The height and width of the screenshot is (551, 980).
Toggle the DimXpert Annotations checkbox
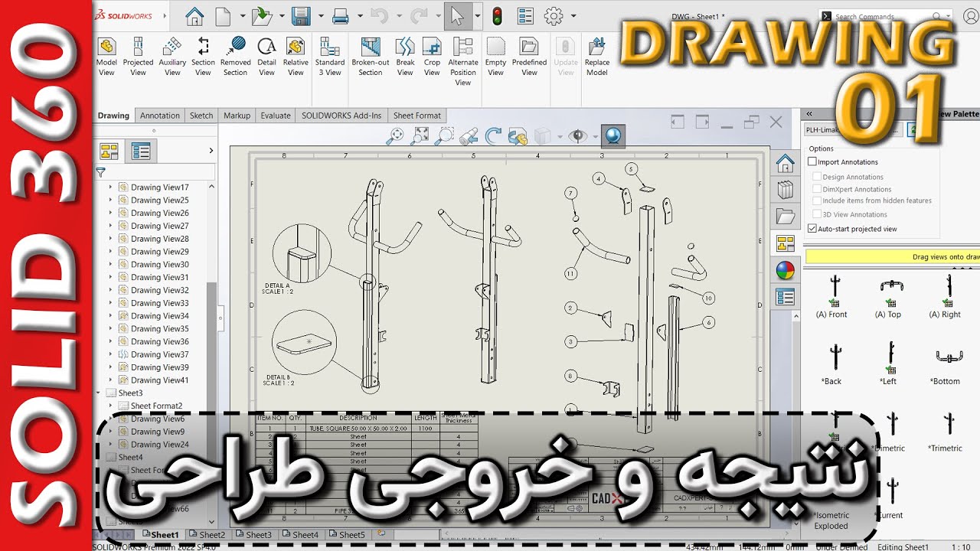point(816,189)
